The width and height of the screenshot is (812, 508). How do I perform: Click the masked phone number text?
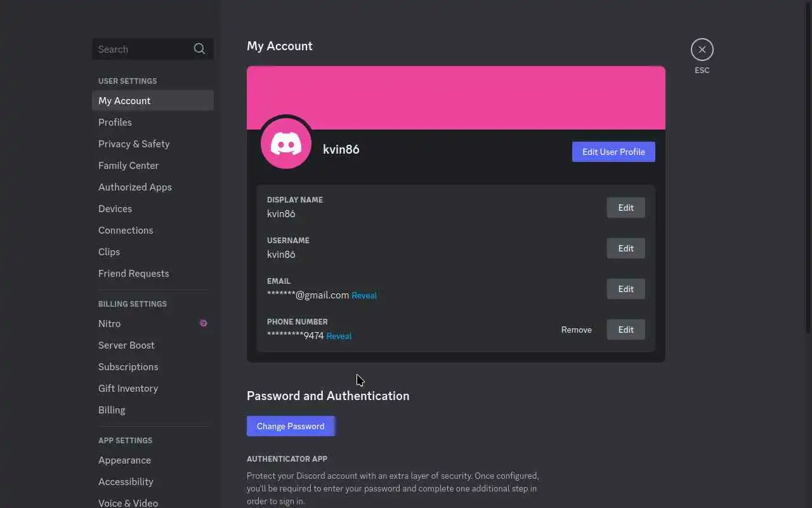pos(296,336)
